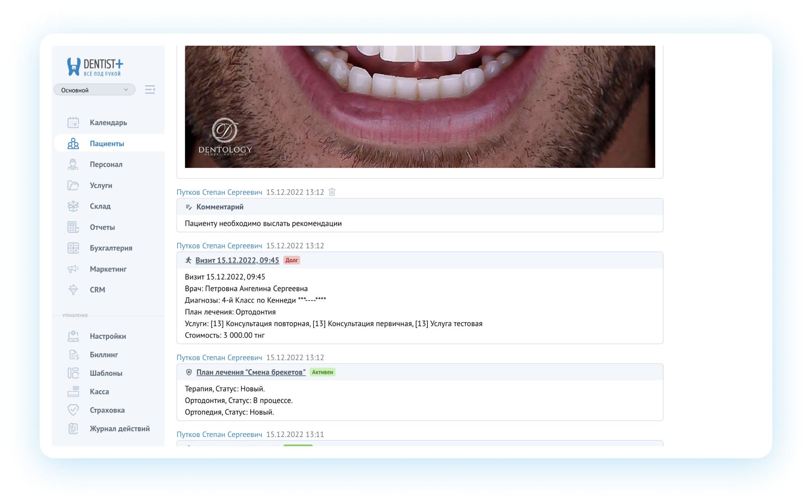Open the Визит 15.12.2022, 09:45 link
Screen dimensions: 812x504
coord(237,260)
